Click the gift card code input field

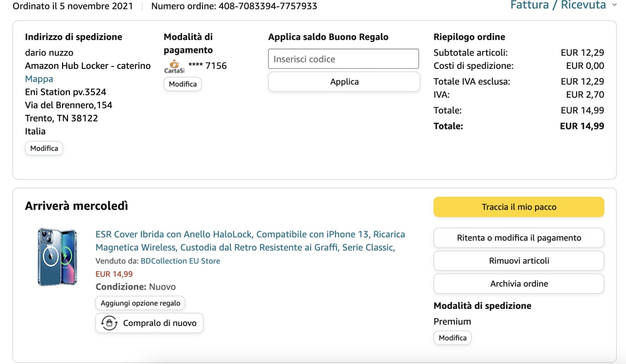click(343, 59)
